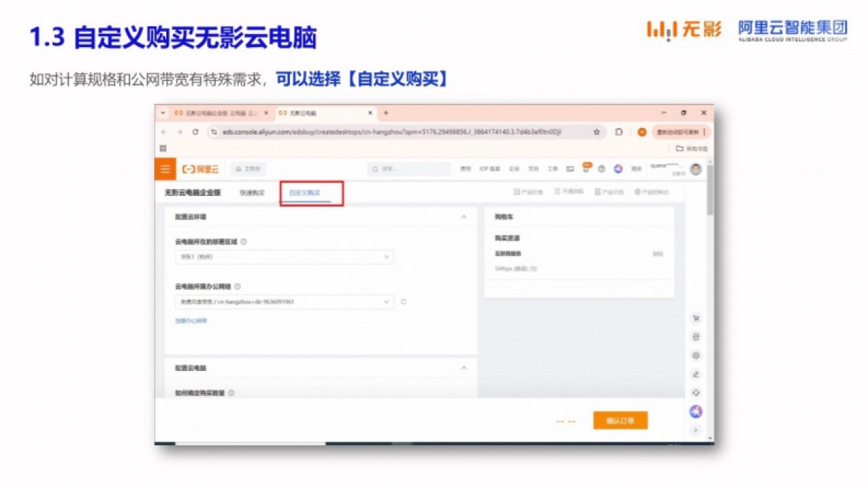Click the help question-mark icon in the top navigation
Image resolution: width=868 pixels, height=488 pixels.
602,169
